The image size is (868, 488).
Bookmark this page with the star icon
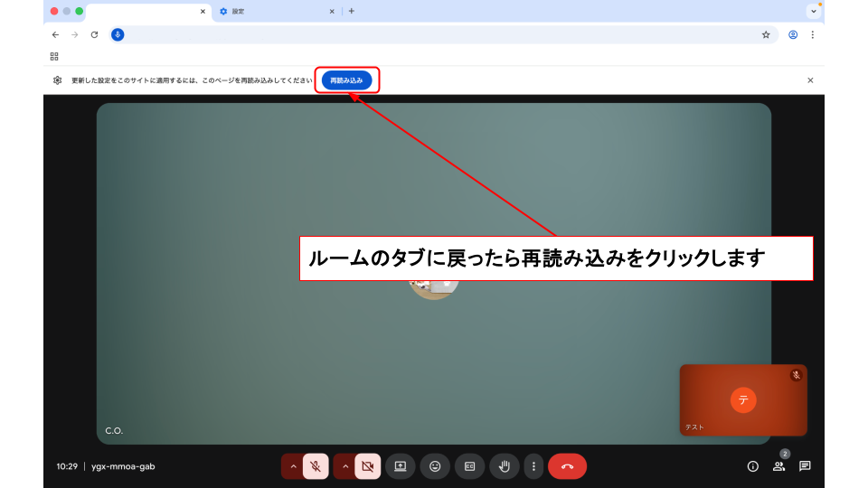(766, 34)
